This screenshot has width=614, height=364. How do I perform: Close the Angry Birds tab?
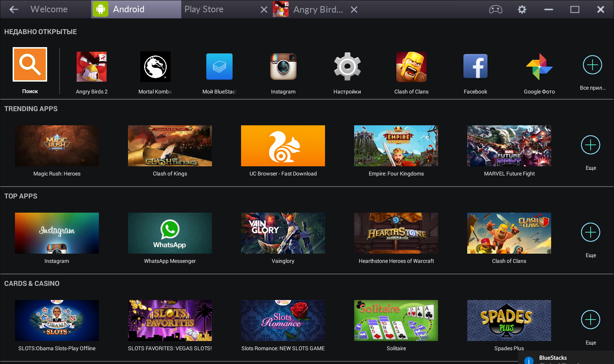(354, 10)
